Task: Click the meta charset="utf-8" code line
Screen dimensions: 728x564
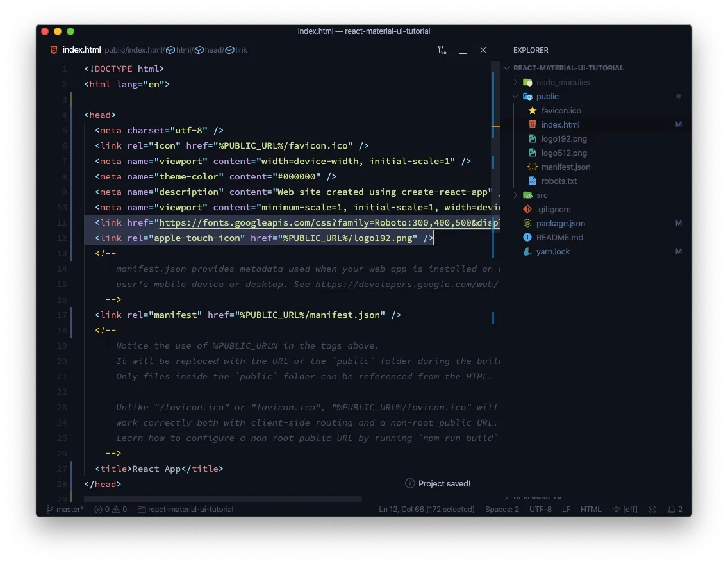Action: pyautogui.click(x=159, y=131)
